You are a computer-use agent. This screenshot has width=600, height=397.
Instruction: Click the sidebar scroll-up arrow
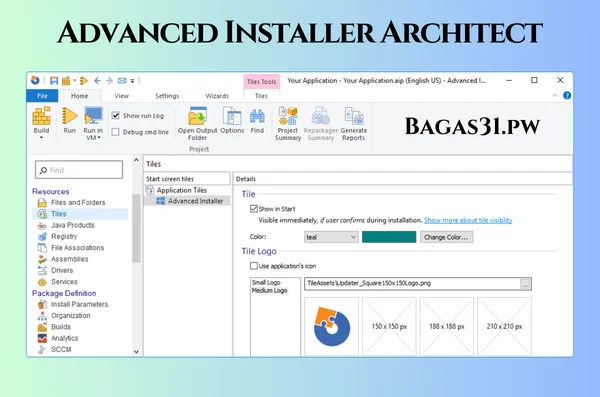click(136, 160)
